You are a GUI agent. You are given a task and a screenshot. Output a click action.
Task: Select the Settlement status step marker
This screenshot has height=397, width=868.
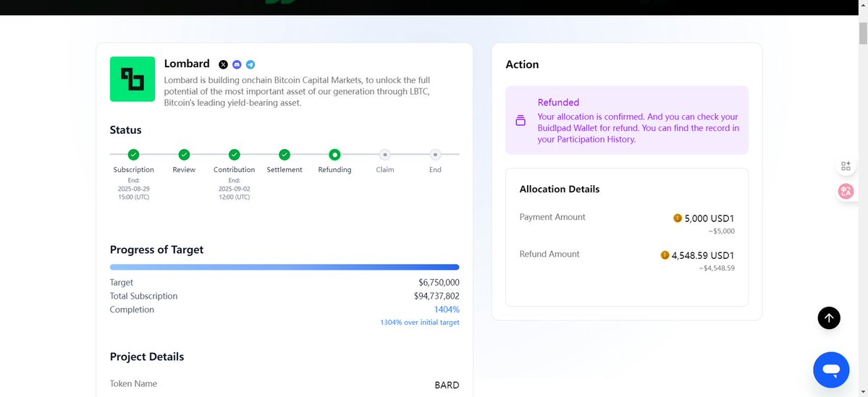pos(285,154)
